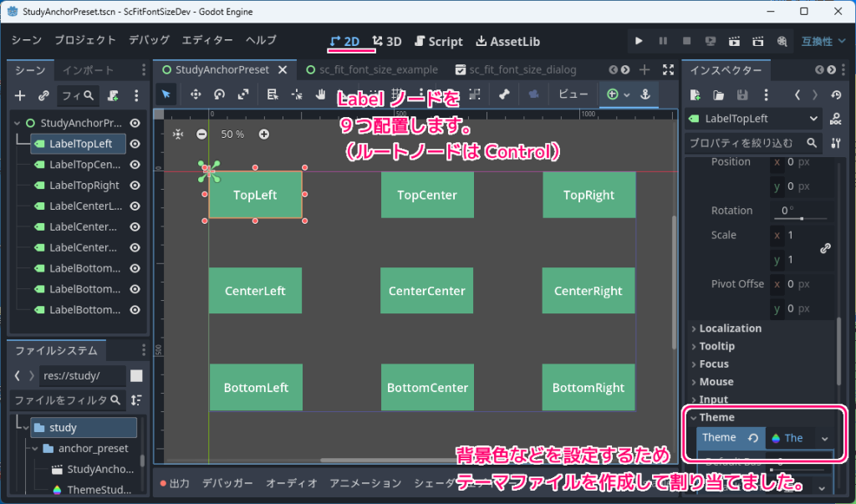The height and width of the screenshot is (504, 856).
Task: Open a resource using the folder icon in Inspector
Action: tap(719, 94)
